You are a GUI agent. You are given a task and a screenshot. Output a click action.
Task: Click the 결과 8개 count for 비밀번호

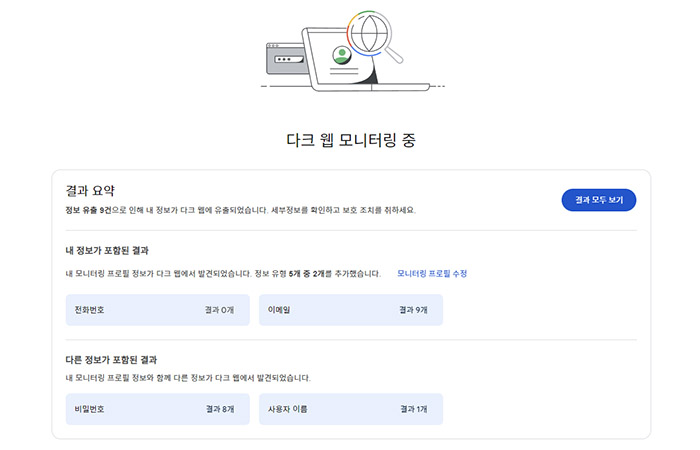tap(219, 409)
